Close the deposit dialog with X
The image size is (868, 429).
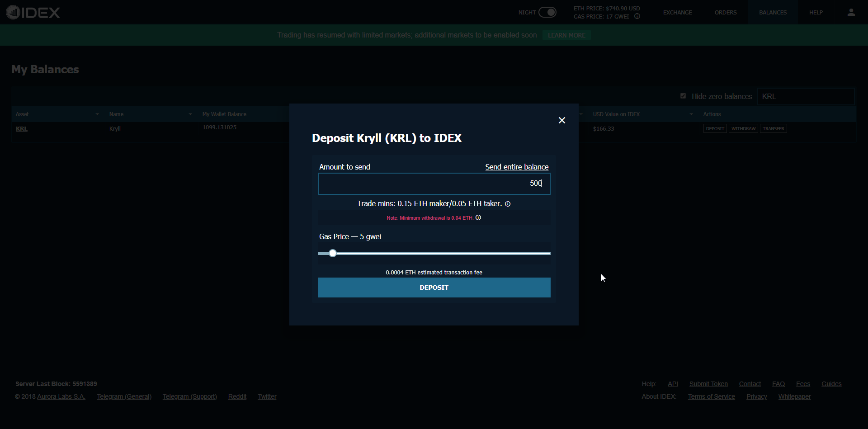[562, 120]
